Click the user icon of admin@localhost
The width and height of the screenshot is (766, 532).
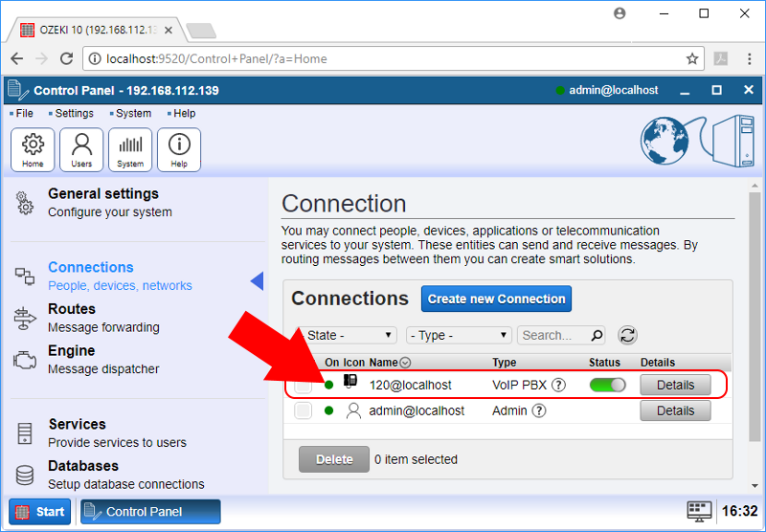[353, 410]
